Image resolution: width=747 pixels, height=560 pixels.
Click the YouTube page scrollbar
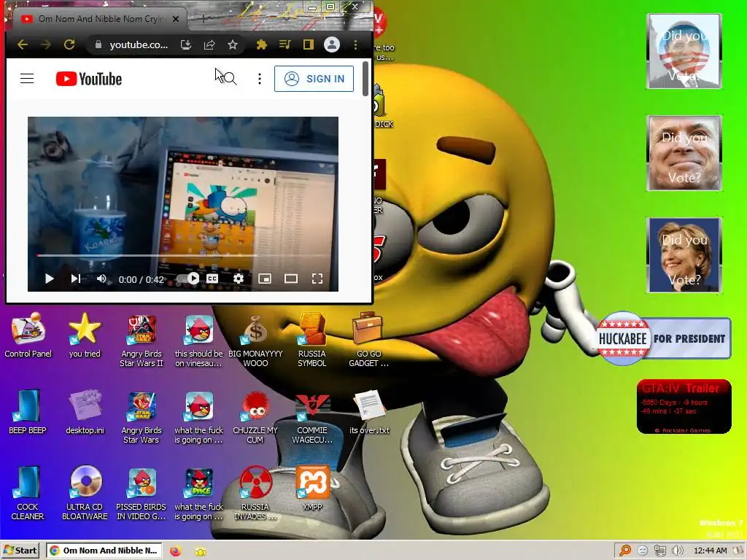click(x=365, y=79)
